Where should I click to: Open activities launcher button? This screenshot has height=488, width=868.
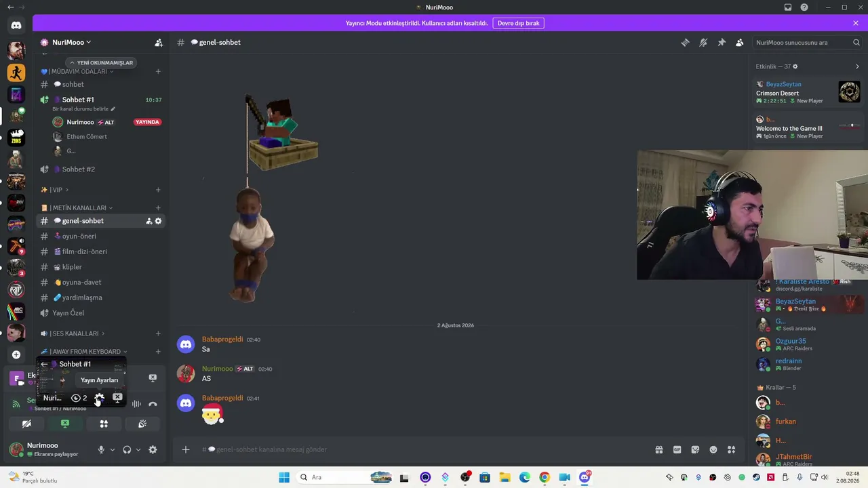click(104, 424)
